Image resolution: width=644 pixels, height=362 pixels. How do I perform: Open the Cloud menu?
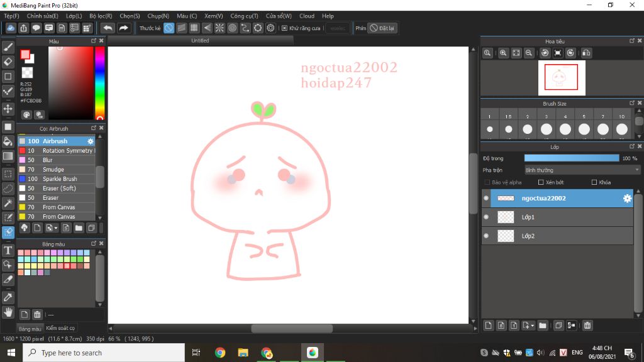coord(307,16)
